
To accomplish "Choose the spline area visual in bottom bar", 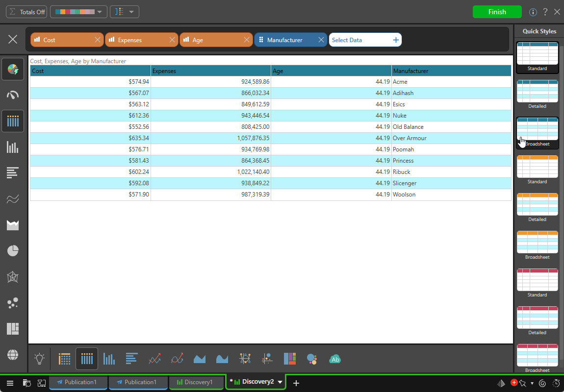I will 222,359.
